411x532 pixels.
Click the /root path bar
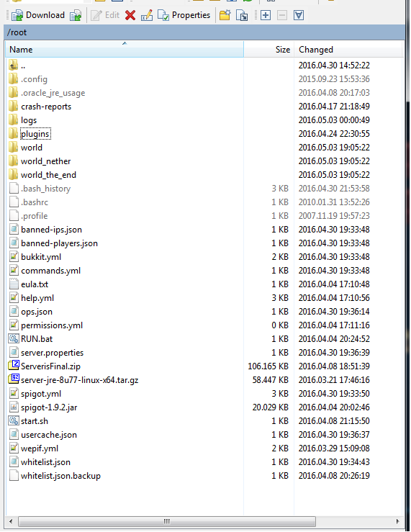(204, 32)
